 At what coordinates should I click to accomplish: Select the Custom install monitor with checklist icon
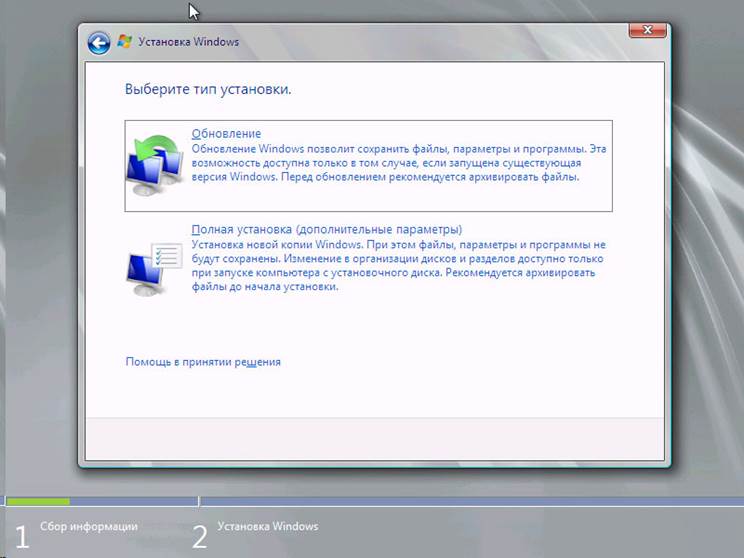pyautogui.click(x=155, y=269)
